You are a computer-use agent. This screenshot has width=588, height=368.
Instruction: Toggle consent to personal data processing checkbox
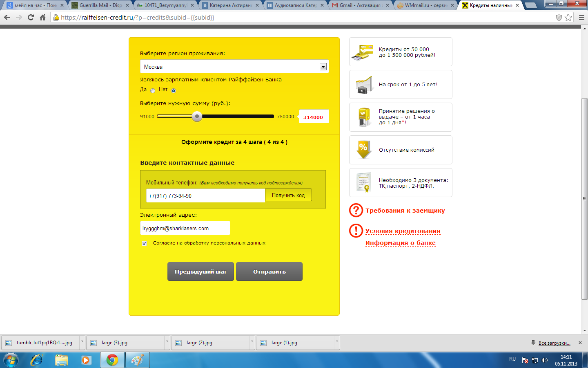coord(144,243)
